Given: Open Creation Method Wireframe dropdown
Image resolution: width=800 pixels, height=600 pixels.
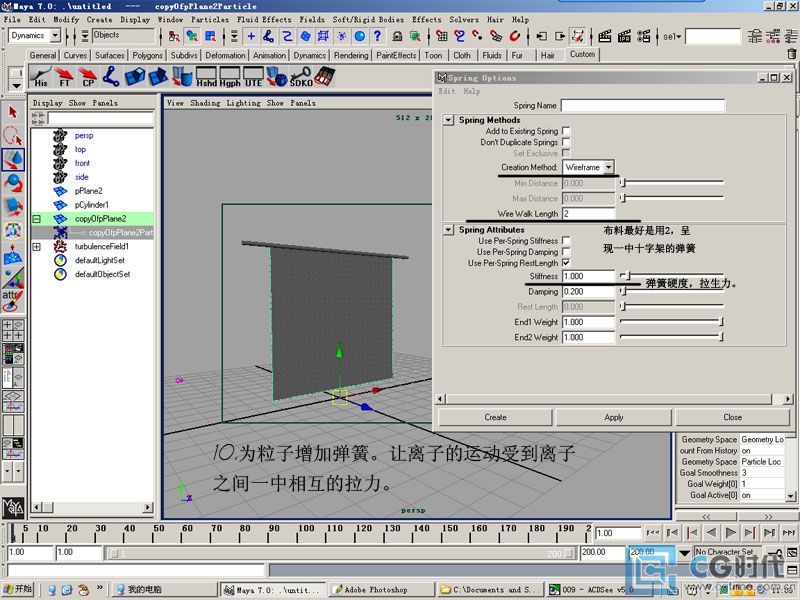Looking at the screenshot, I should (588, 167).
